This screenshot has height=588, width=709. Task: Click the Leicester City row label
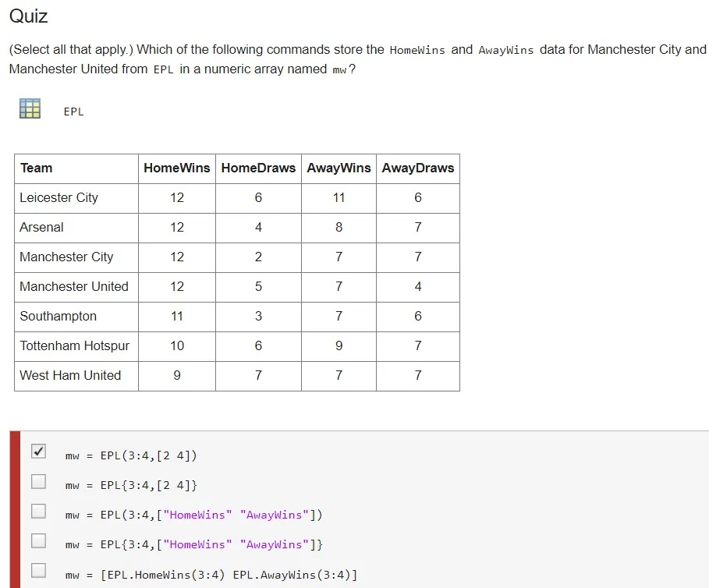[59, 197]
